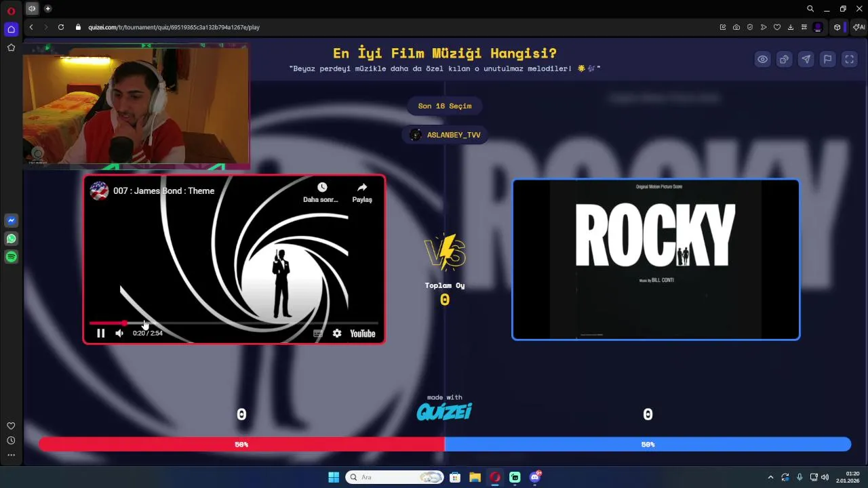Open the taskbar volume speaker control
Screen dimensions: 868x488
825,477
